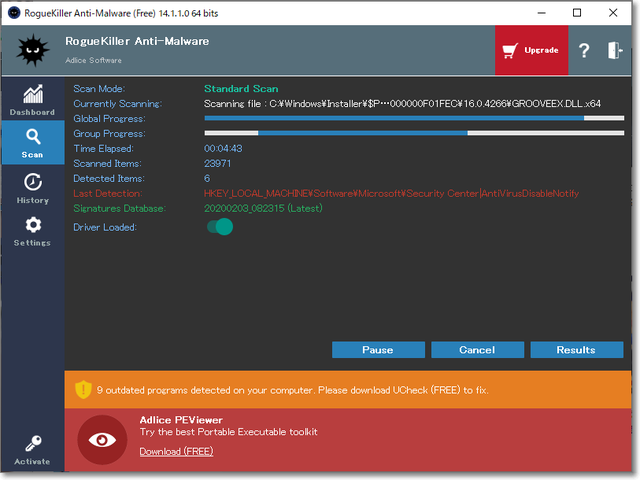
Task: Cancel the current scan
Action: [x=477, y=350]
